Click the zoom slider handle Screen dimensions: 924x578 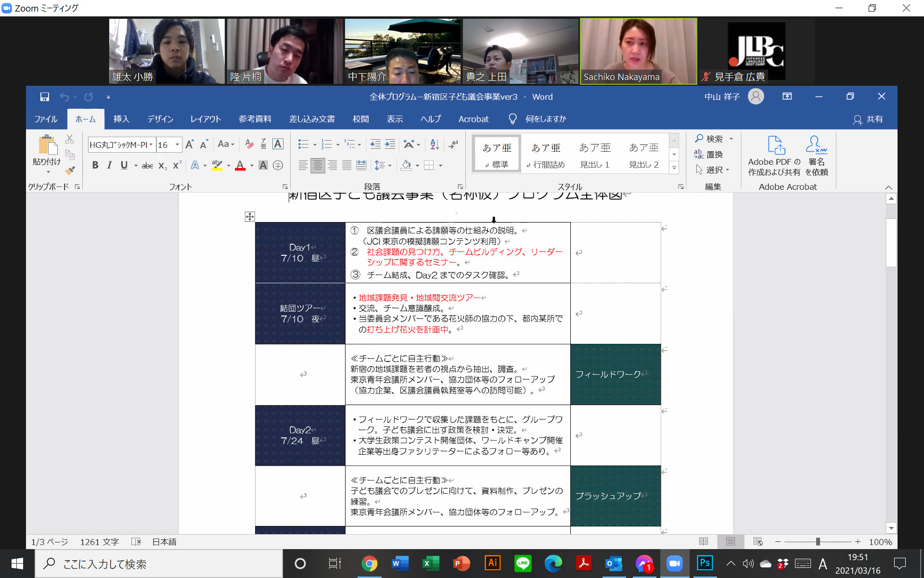point(818,542)
